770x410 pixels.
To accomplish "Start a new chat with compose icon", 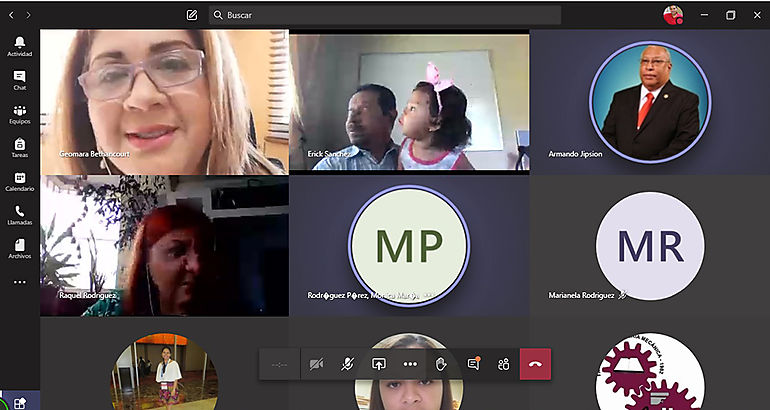I will coord(192,15).
